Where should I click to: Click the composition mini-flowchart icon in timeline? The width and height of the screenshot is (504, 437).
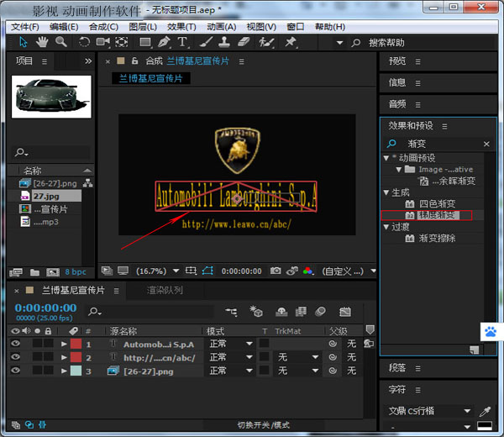tap(231, 312)
